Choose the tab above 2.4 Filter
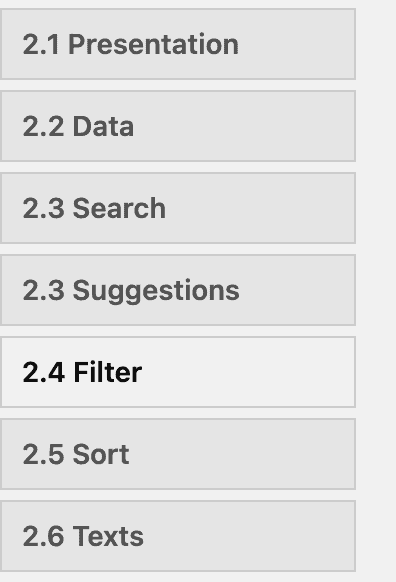This screenshot has height=582, width=396. (x=178, y=290)
